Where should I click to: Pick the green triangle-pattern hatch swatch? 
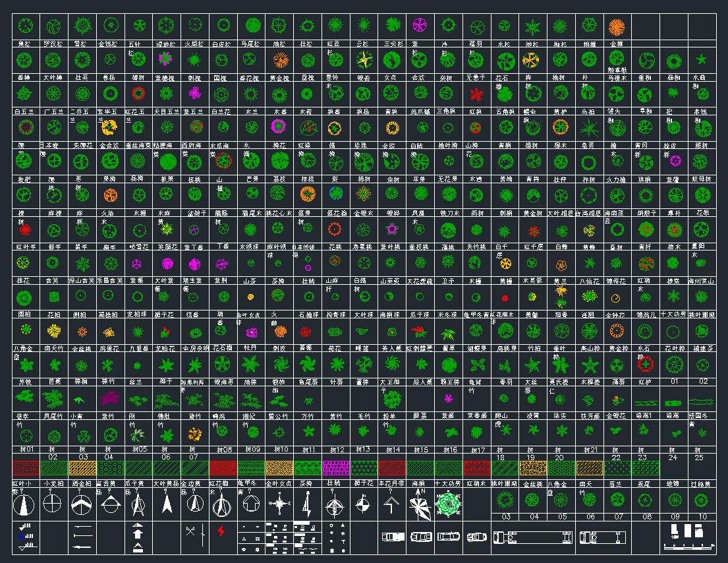[364, 469]
